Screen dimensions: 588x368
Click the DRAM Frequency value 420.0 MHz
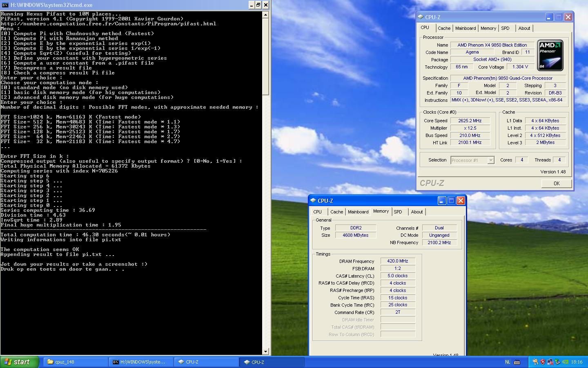click(x=398, y=261)
